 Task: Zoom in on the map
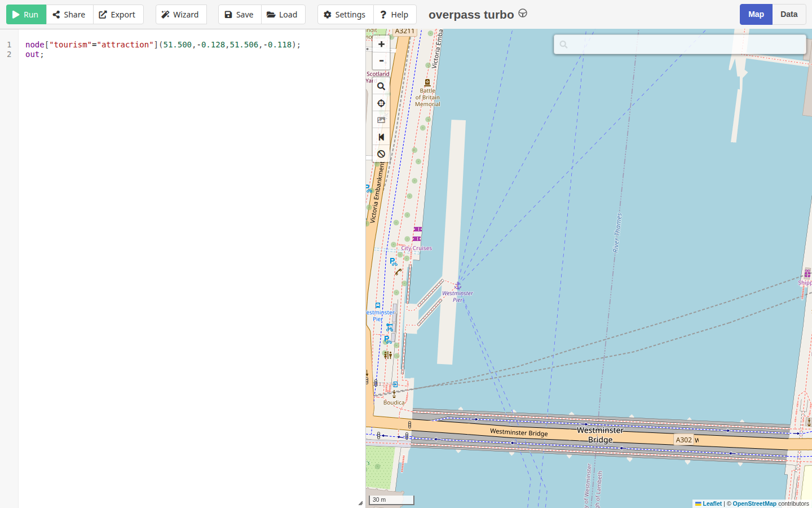(381, 44)
